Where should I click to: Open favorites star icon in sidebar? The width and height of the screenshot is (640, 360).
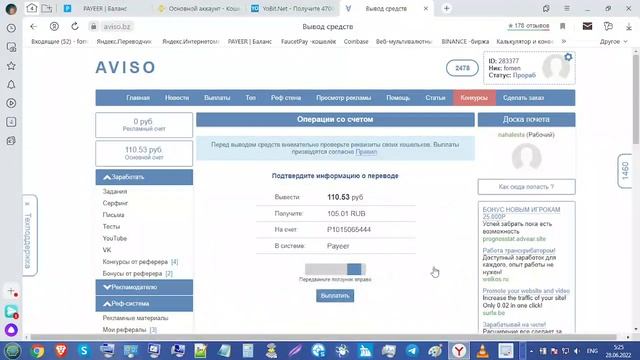coord(11,66)
